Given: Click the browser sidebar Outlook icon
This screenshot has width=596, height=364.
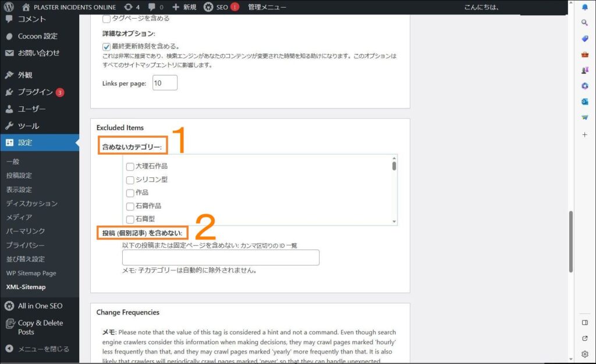Looking at the screenshot, I should point(584,102).
